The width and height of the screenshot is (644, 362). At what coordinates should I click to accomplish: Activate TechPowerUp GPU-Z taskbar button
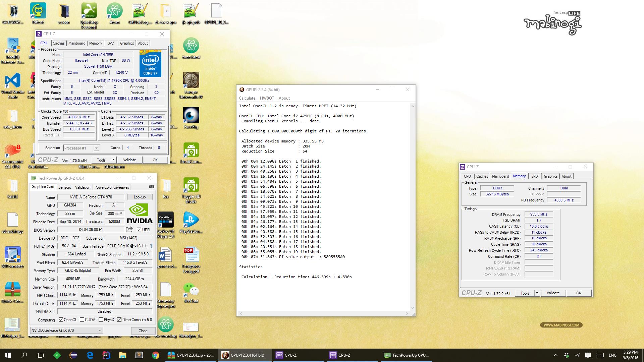[407, 355]
